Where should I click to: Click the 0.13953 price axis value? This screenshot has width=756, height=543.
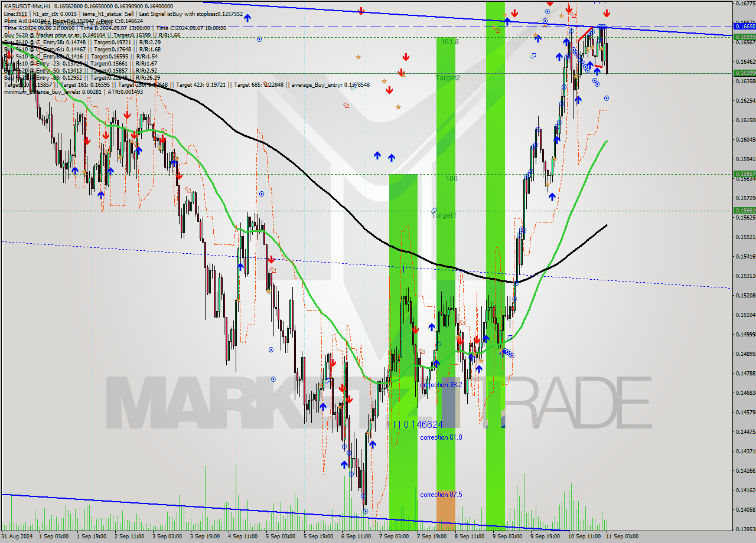coord(745,529)
